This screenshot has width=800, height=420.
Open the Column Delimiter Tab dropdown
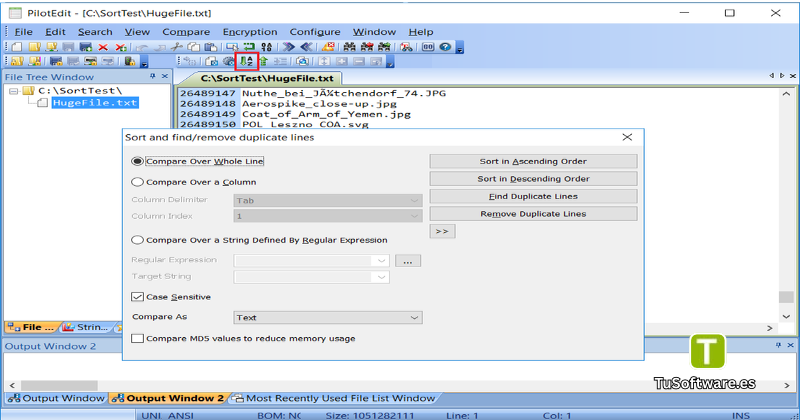pyautogui.click(x=328, y=201)
